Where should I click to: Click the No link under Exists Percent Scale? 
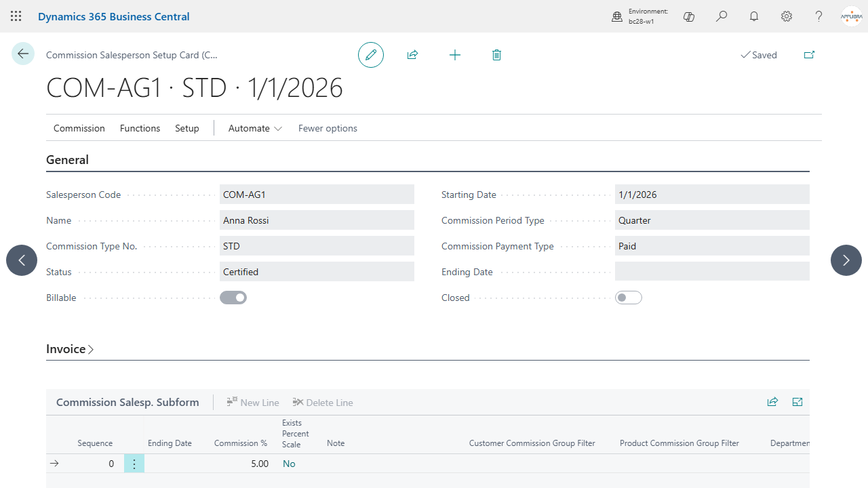289,464
